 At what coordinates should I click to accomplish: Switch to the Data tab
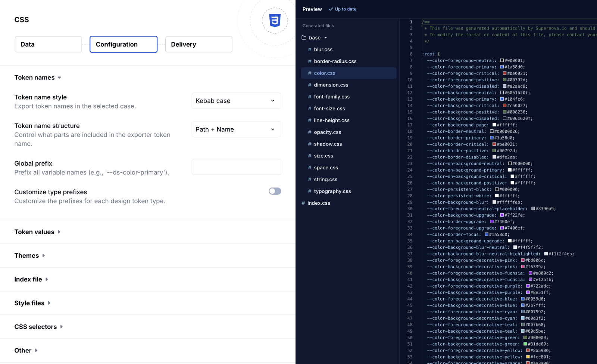point(49,44)
